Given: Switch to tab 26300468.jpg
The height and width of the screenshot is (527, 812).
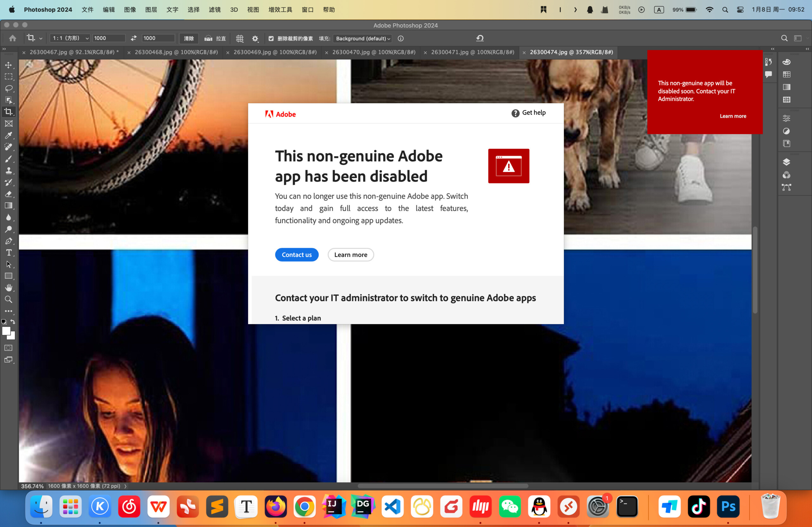Looking at the screenshot, I should pos(176,52).
